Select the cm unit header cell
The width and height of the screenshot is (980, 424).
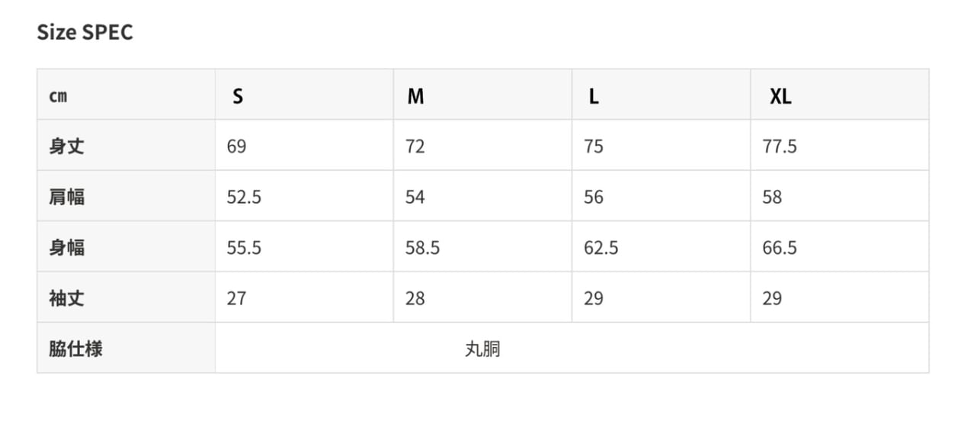pyautogui.click(x=58, y=96)
